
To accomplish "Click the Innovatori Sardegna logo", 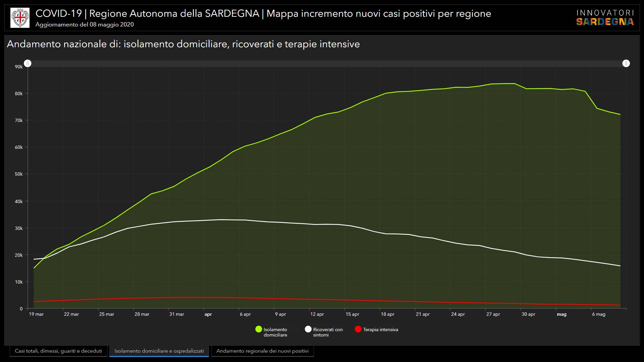I will [605, 18].
